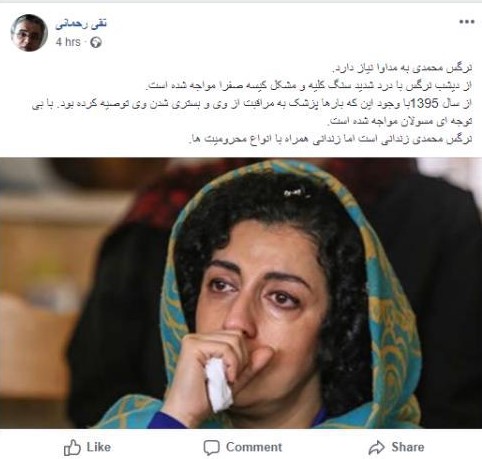482x459 pixels.
Task: Click the number 1395 in the post
Action: click(x=424, y=104)
